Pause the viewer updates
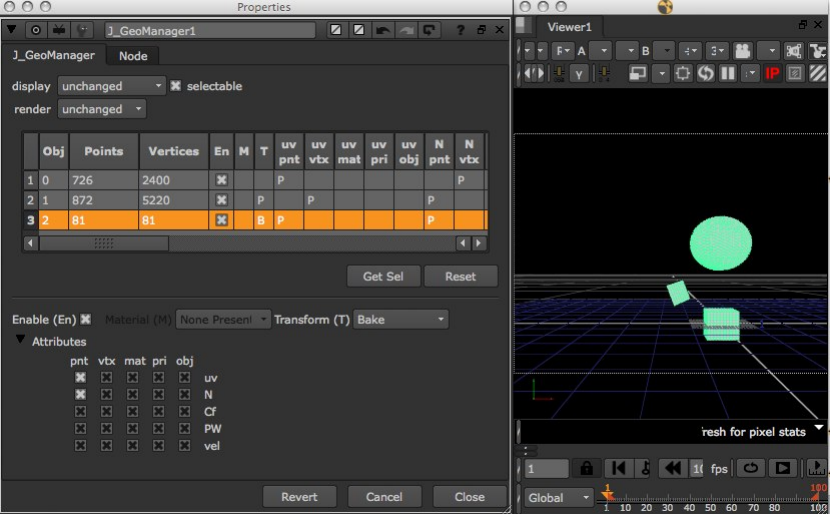The height and width of the screenshot is (514, 830). [x=728, y=73]
